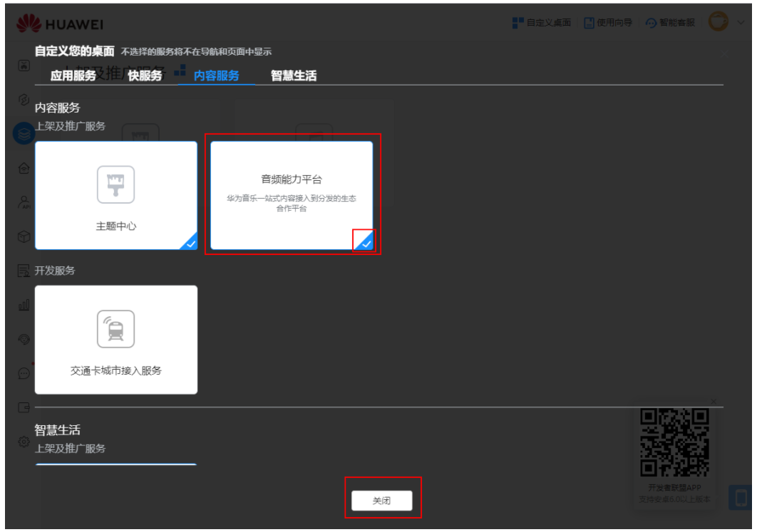
Task: Click the paint brush 主题中心 icon
Action: tap(116, 184)
